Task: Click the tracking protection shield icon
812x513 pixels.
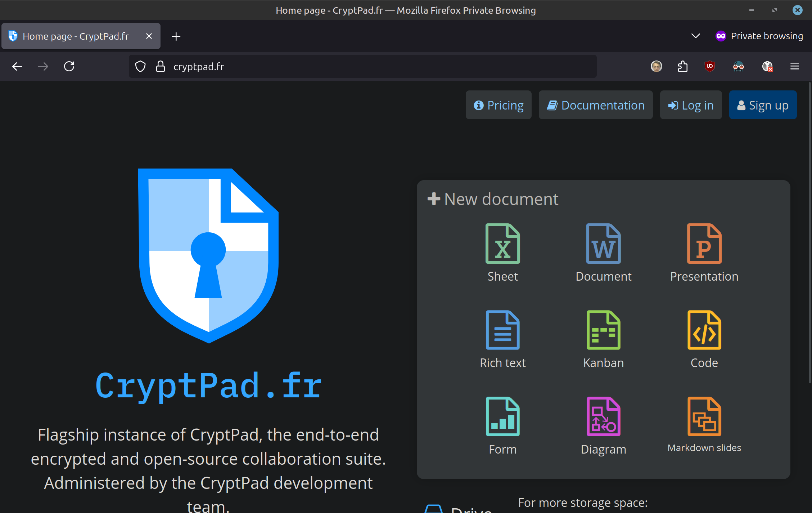Action: coord(140,66)
